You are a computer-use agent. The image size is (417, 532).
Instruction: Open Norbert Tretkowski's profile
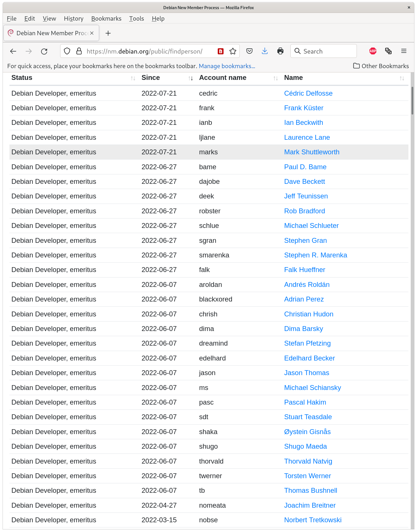click(313, 520)
